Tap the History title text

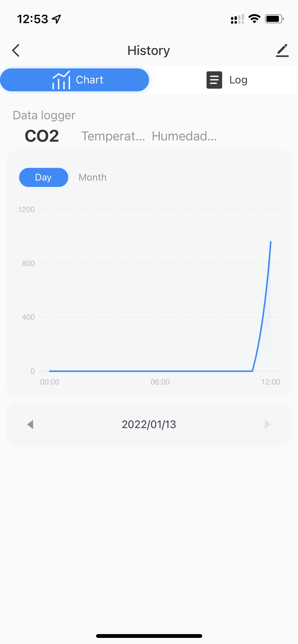pyautogui.click(x=149, y=50)
